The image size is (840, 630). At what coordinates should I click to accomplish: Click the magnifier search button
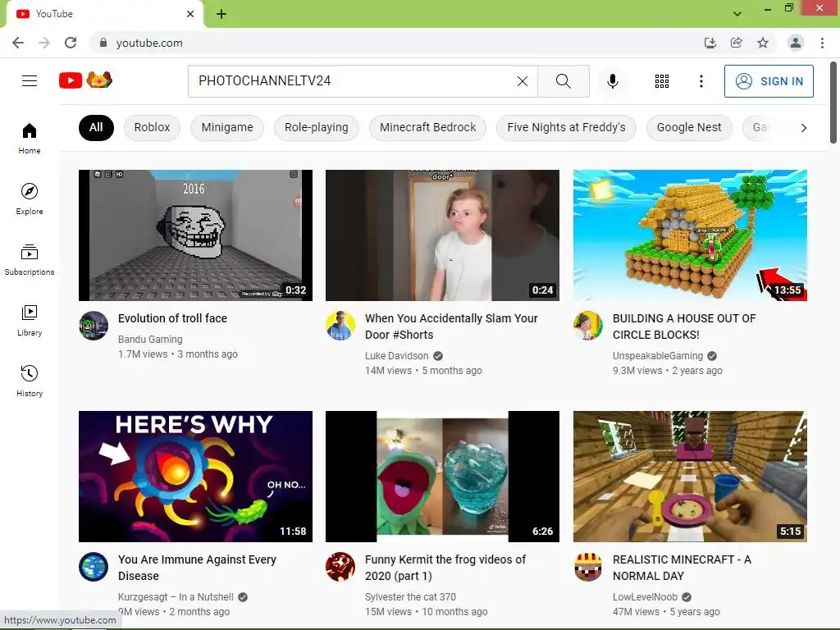point(563,81)
